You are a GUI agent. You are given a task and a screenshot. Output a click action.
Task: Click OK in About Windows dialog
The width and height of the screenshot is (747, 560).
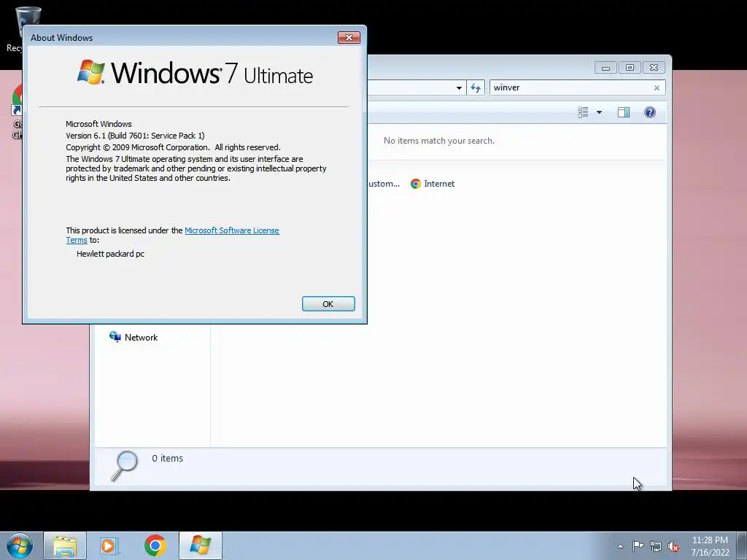coord(328,304)
